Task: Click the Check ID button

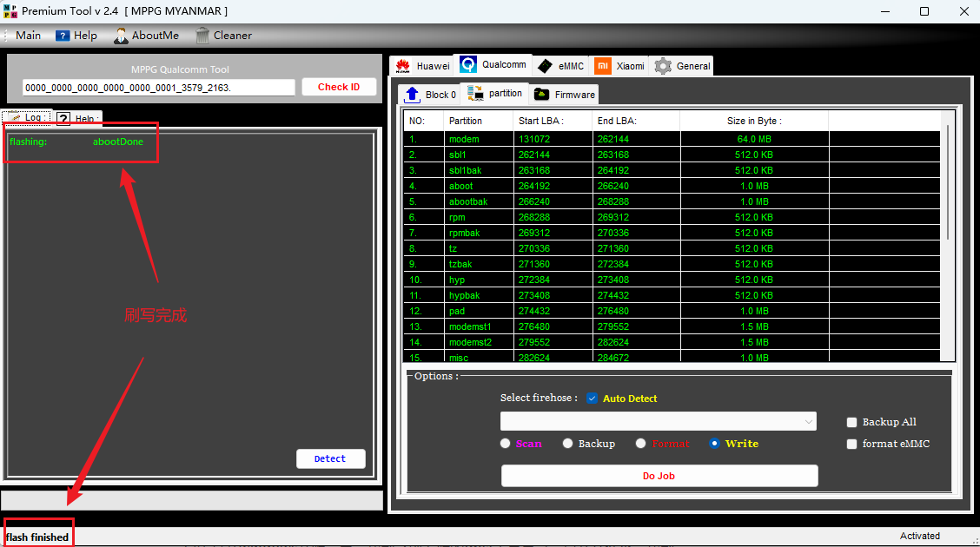Action: [339, 87]
